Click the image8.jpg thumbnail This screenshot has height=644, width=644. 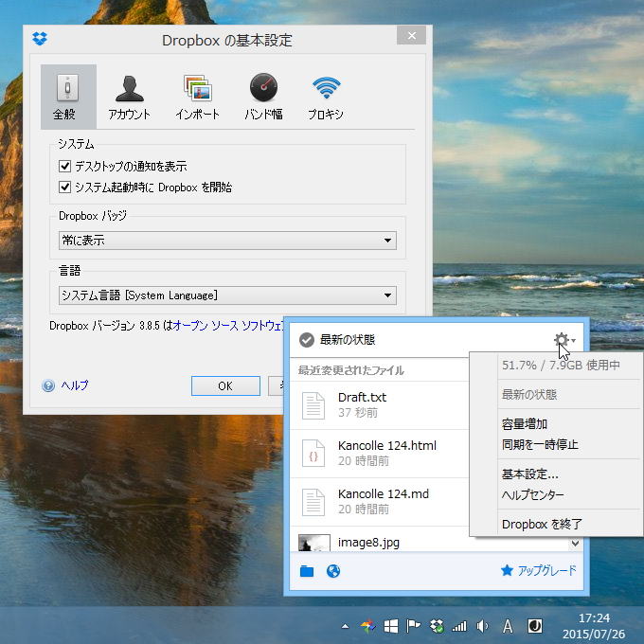point(314,543)
